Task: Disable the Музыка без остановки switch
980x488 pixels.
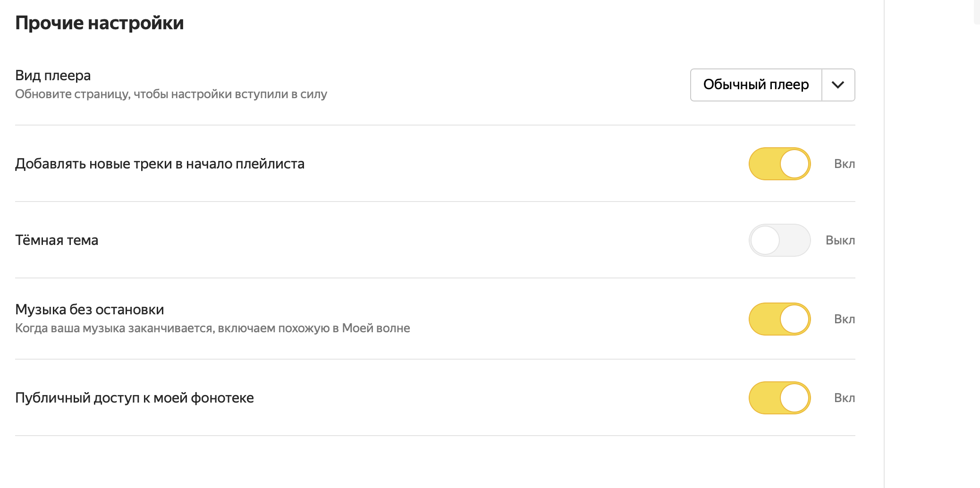Action: pos(779,319)
